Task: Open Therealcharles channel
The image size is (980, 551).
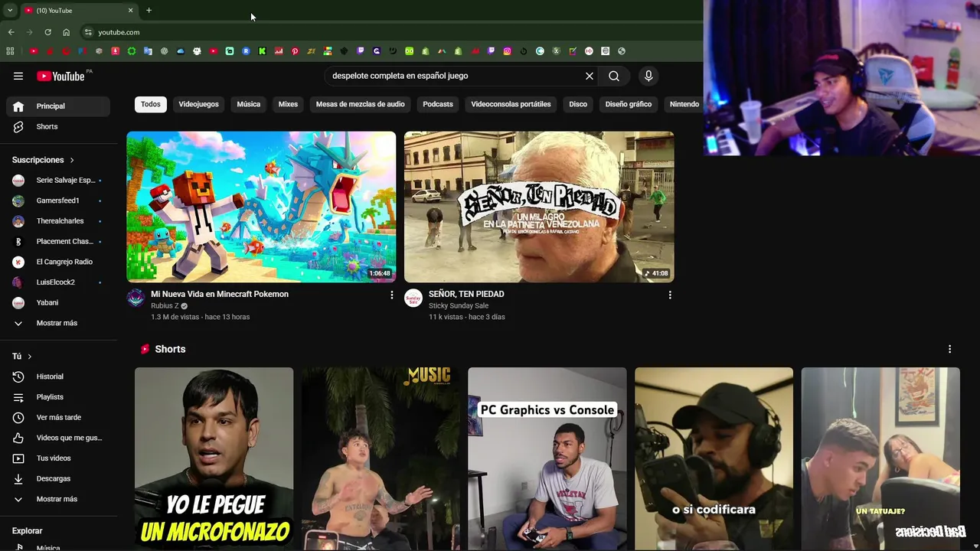Action: tap(58, 221)
